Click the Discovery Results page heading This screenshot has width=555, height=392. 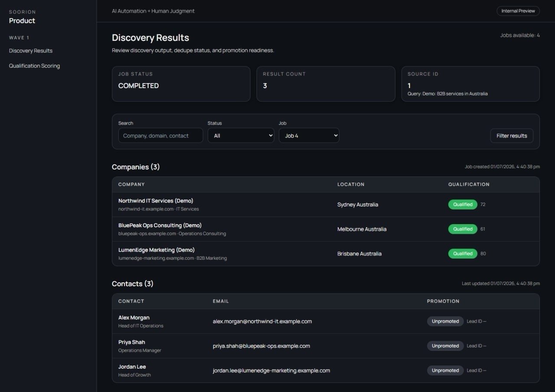150,38
